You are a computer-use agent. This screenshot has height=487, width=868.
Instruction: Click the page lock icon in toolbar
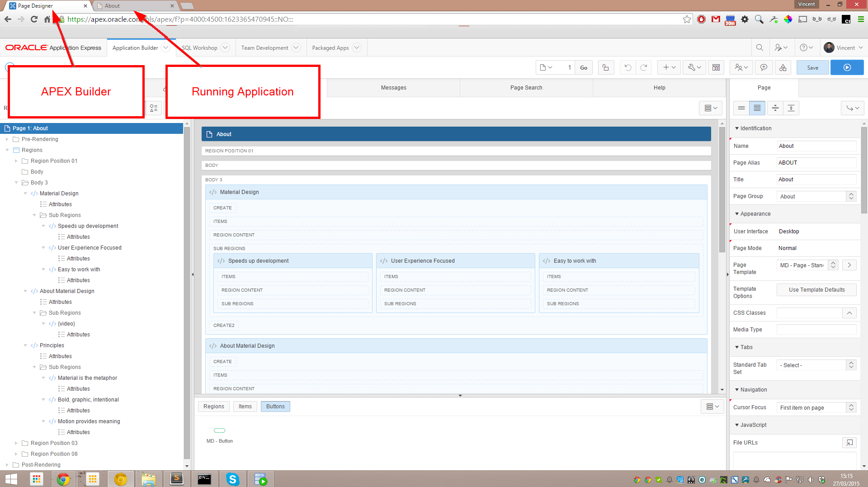click(x=606, y=67)
